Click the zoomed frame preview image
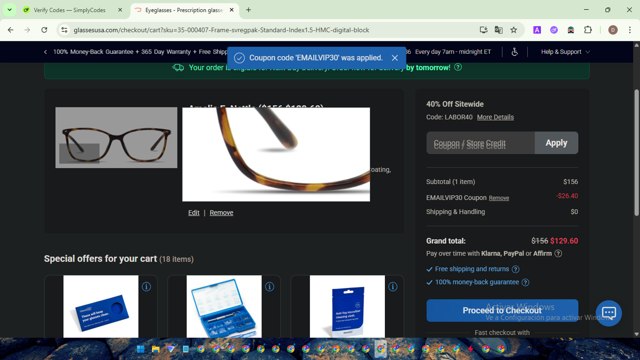Screen dimensions: 640x360 276,154
